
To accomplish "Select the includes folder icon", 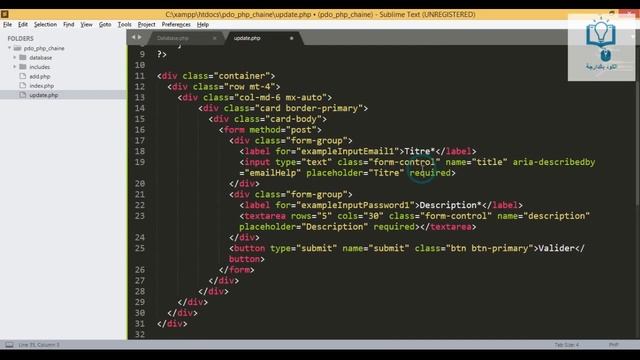I will point(23,67).
